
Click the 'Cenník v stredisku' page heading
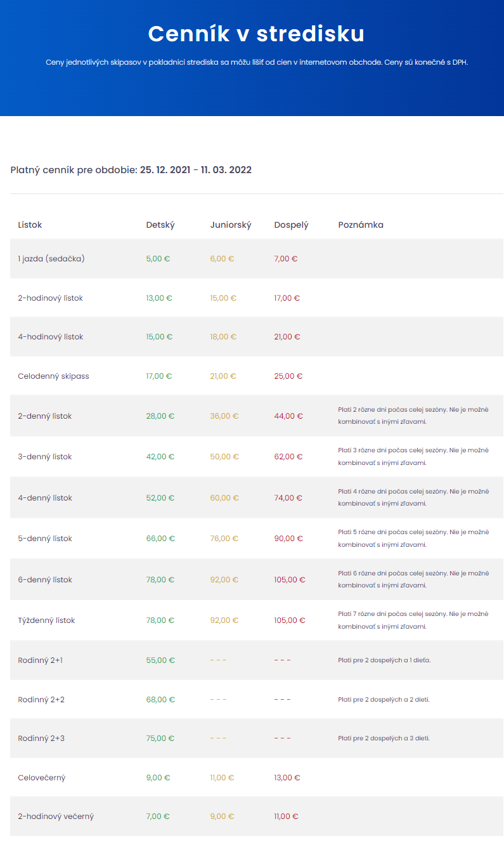pyautogui.click(x=256, y=34)
